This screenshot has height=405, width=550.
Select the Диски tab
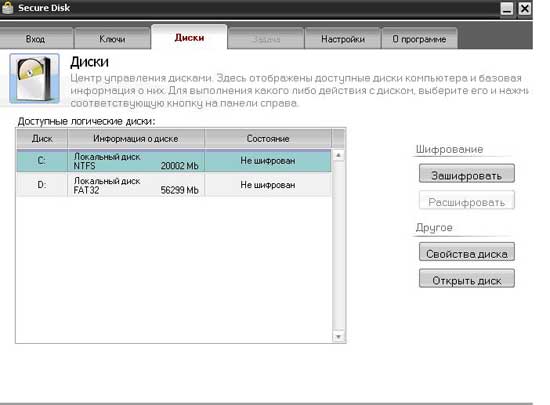pyautogui.click(x=189, y=37)
